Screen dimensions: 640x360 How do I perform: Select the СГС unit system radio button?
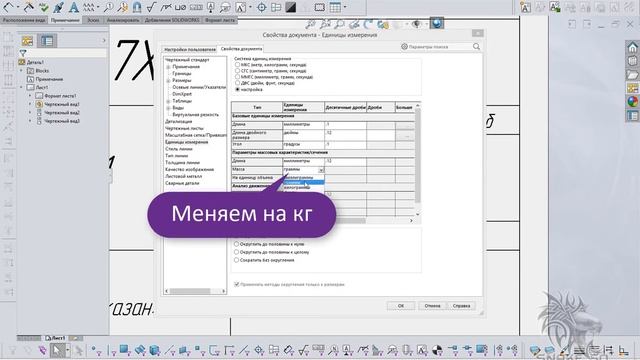click(237, 71)
